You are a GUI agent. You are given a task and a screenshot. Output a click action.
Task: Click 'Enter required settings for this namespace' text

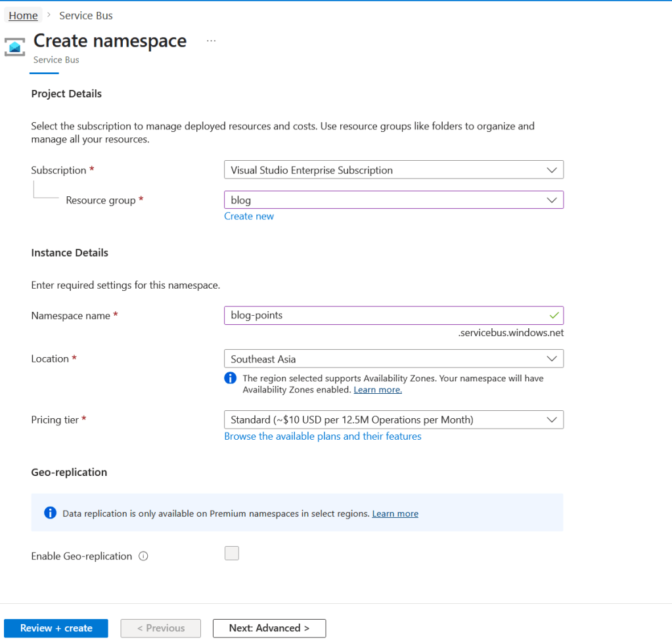(125, 286)
